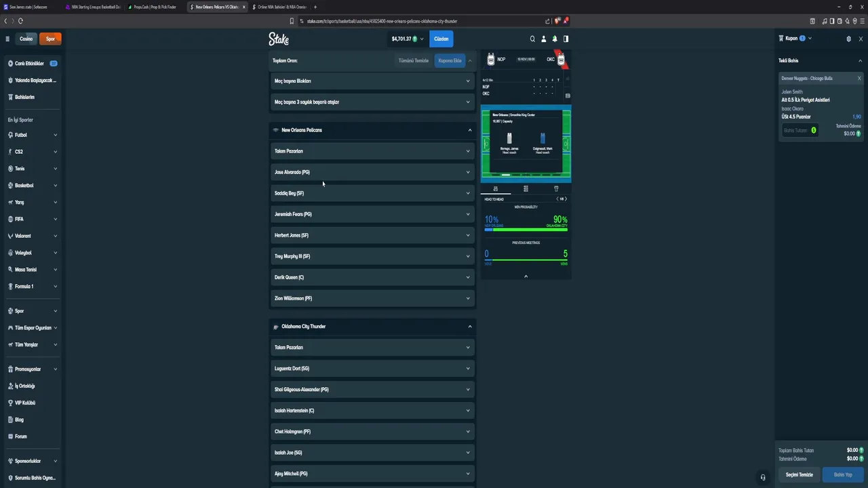This screenshot has width=868, height=488.
Task: Open the Kupon type dropdown
Action: [810, 39]
